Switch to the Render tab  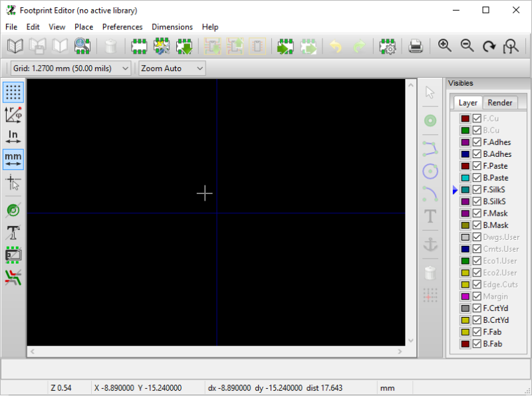coord(499,103)
